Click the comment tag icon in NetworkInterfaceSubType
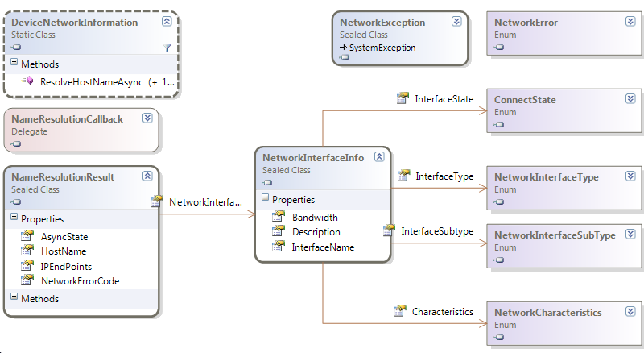 point(499,260)
